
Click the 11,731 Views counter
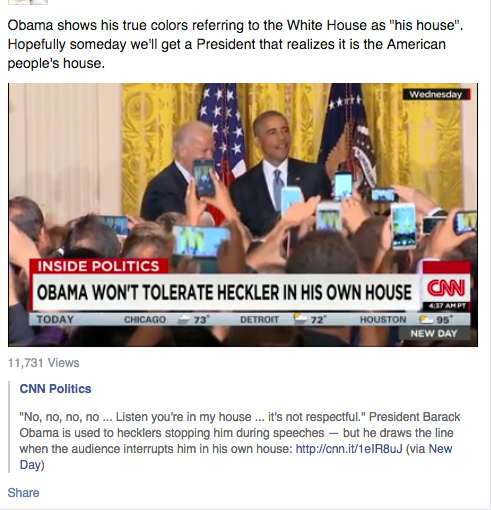tap(44, 363)
